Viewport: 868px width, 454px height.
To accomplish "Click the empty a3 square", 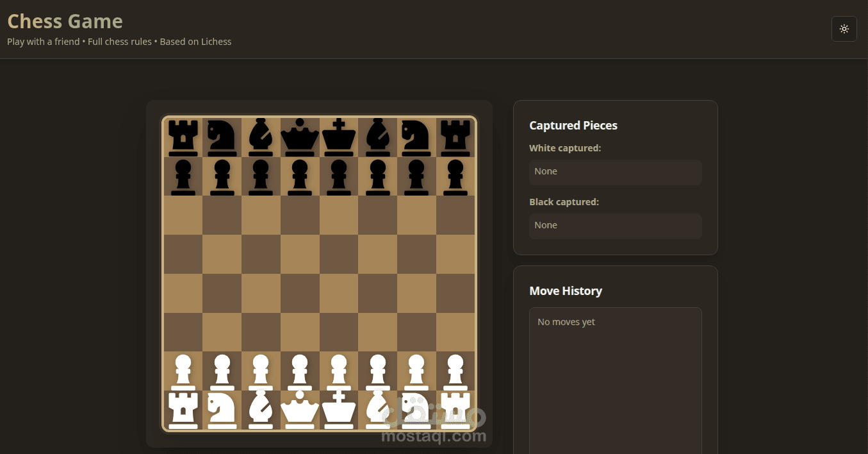I will click(183, 332).
